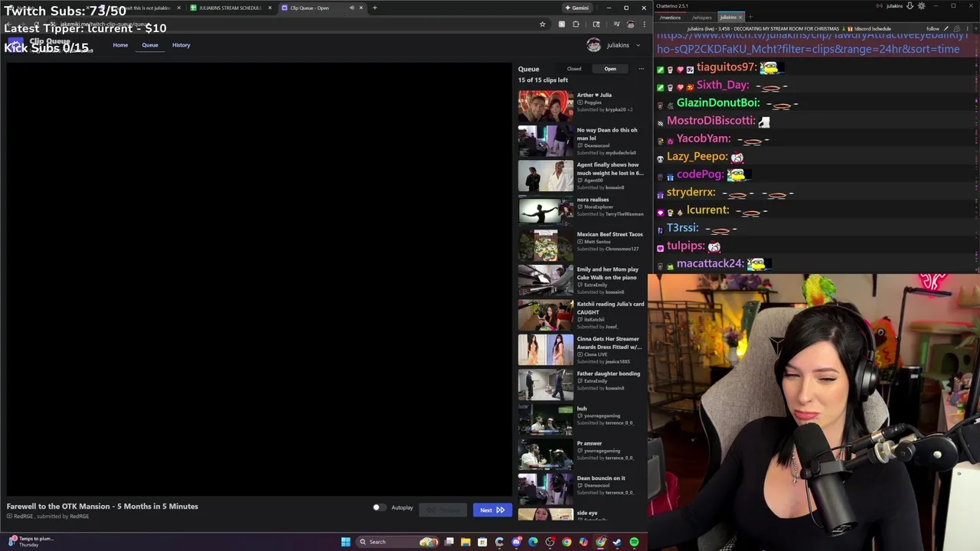Click the Next clip button
The width and height of the screenshot is (980, 551).
[492, 510]
